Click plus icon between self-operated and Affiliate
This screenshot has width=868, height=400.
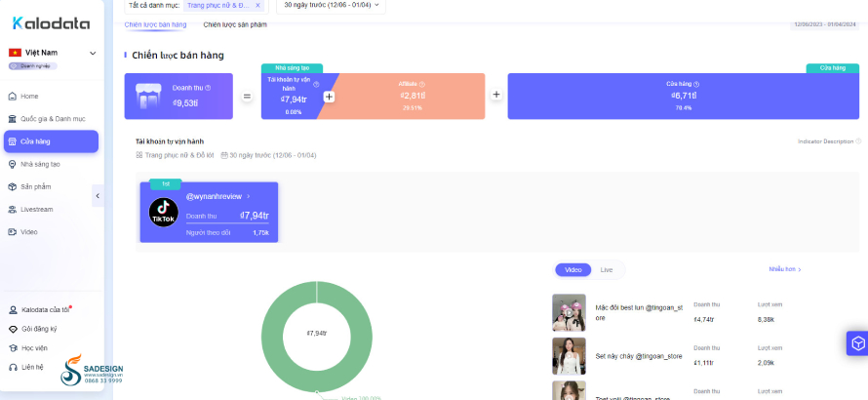pyautogui.click(x=329, y=97)
